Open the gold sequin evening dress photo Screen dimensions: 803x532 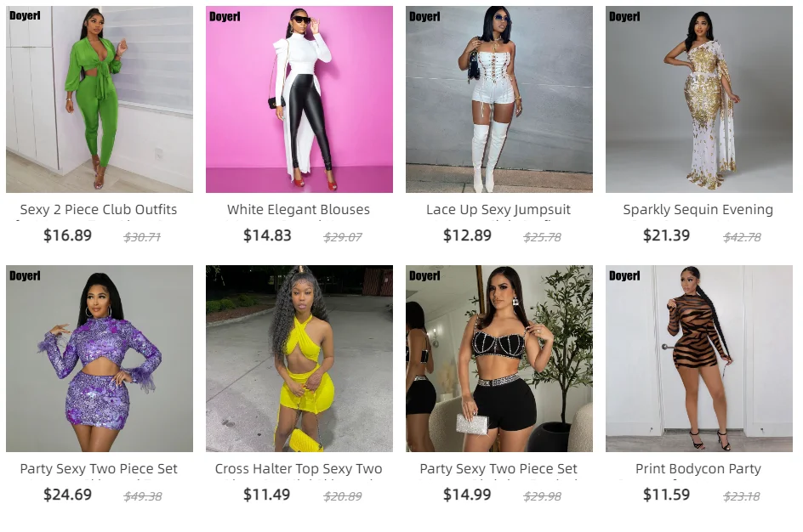(699, 99)
